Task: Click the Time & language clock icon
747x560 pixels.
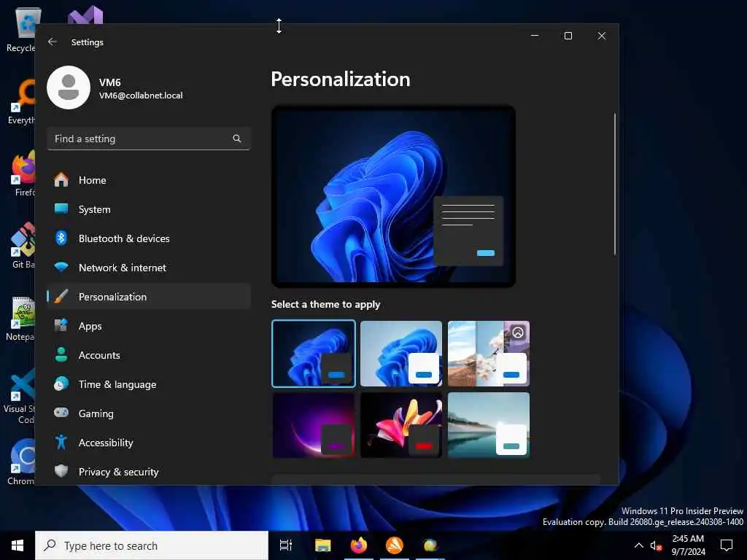Action: (61, 384)
